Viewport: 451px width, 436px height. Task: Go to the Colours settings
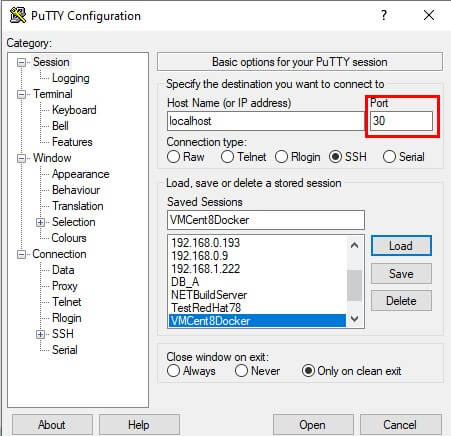(69, 238)
